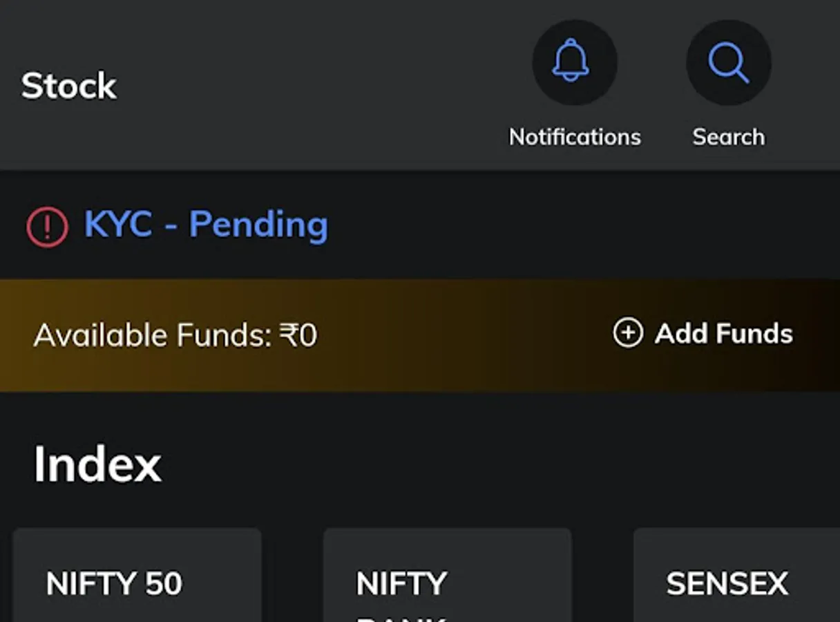Click the Index section heading

click(x=97, y=464)
